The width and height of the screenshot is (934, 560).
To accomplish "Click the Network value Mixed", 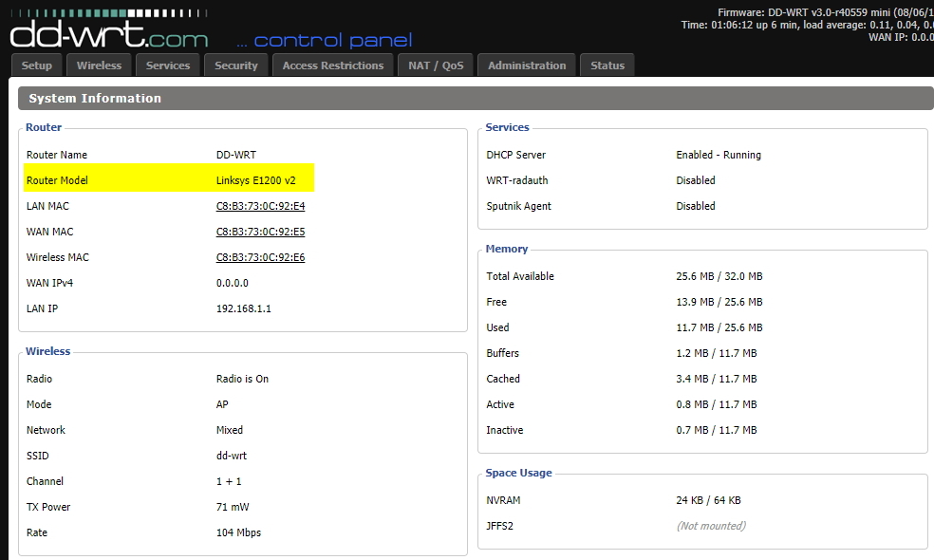I will point(230,430).
